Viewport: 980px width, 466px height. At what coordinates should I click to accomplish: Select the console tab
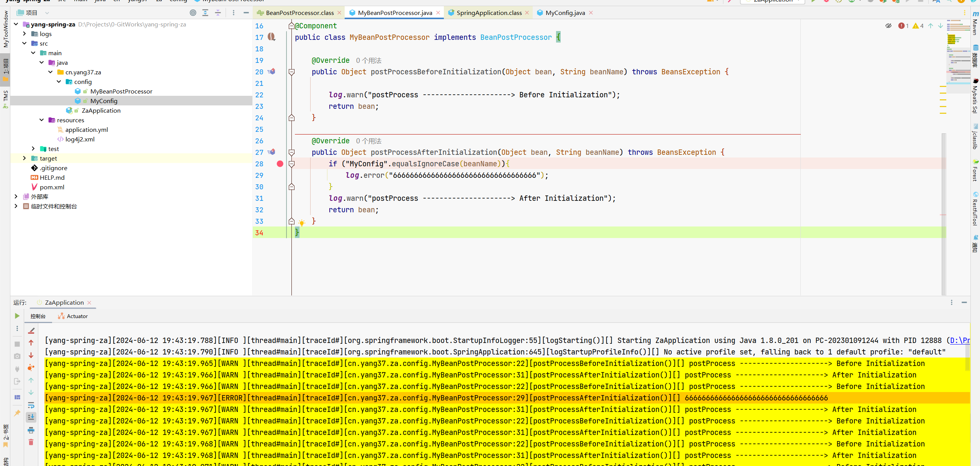pyautogui.click(x=38, y=316)
